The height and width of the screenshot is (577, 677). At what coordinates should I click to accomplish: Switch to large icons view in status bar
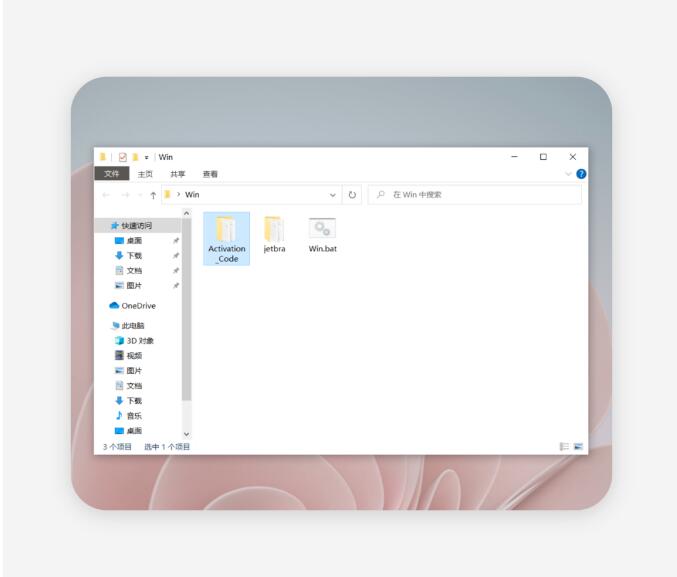pos(578,447)
